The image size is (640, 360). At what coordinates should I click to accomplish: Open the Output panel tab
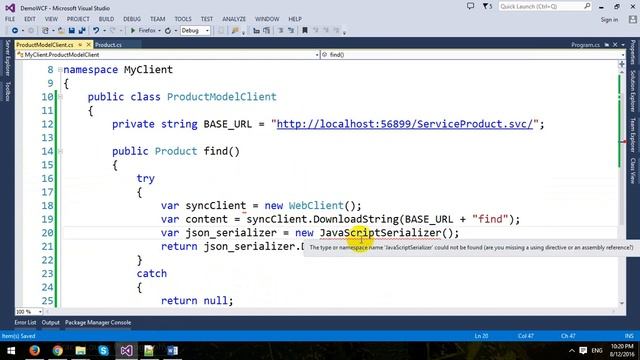tap(51, 322)
